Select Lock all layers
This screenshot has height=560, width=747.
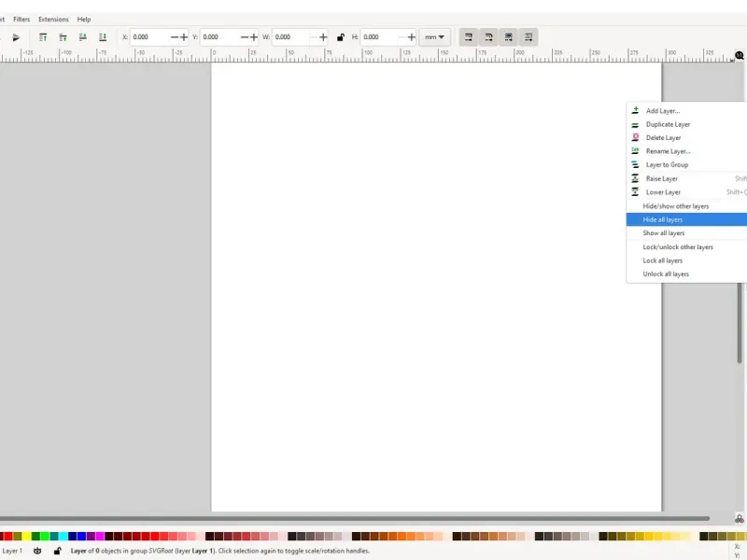pos(686,260)
